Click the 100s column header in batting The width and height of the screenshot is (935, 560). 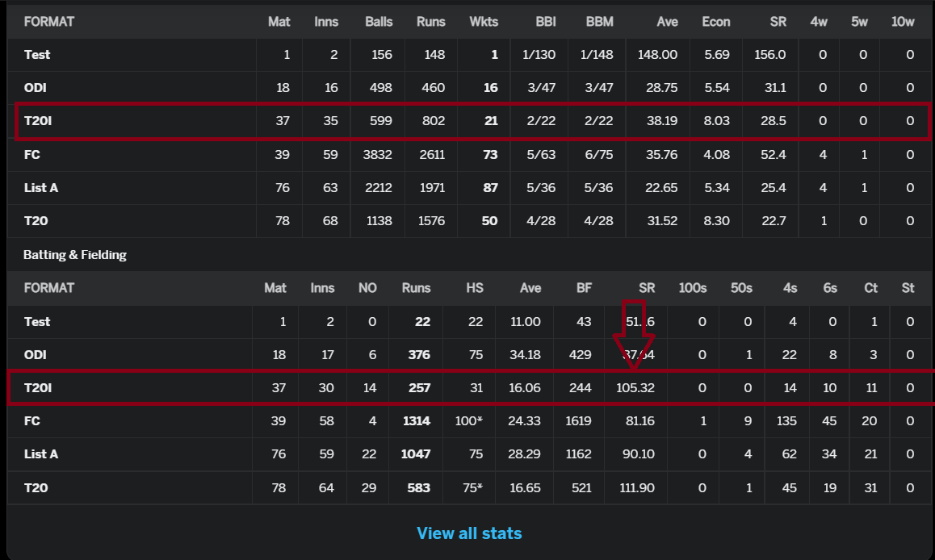[x=692, y=288]
